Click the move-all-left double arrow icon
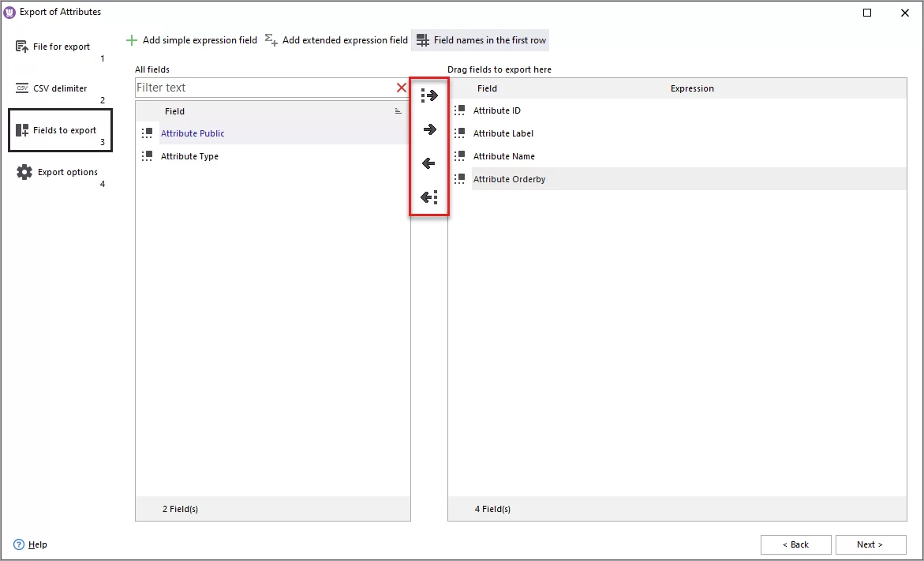Image resolution: width=924 pixels, height=561 pixels. pos(429,196)
